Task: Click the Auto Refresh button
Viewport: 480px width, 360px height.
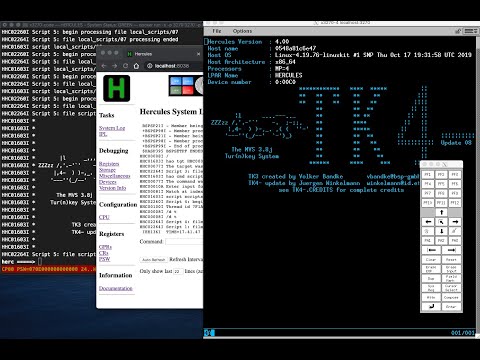Action: 154,260
